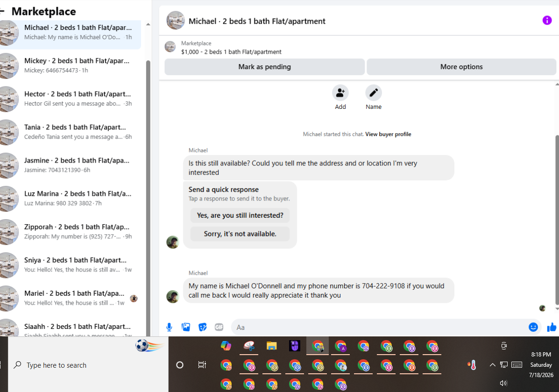Open File Explorer from the taskbar

pyautogui.click(x=272, y=346)
